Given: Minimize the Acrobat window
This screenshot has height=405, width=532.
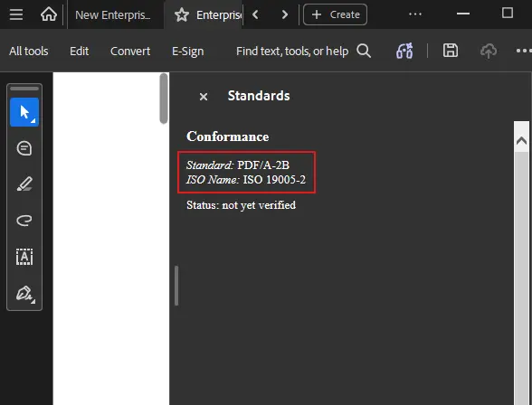Looking at the screenshot, I should click(x=463, y=14).
